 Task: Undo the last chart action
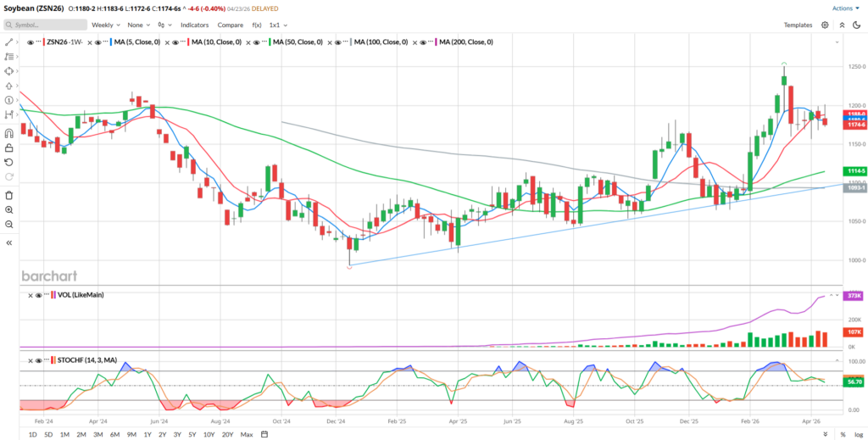point(8,162)
